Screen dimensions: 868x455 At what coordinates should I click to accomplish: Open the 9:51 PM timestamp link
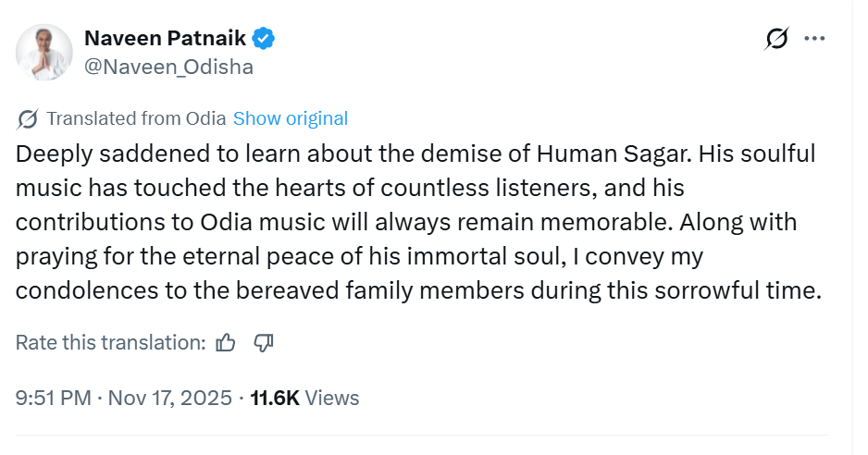coord(54,399)
